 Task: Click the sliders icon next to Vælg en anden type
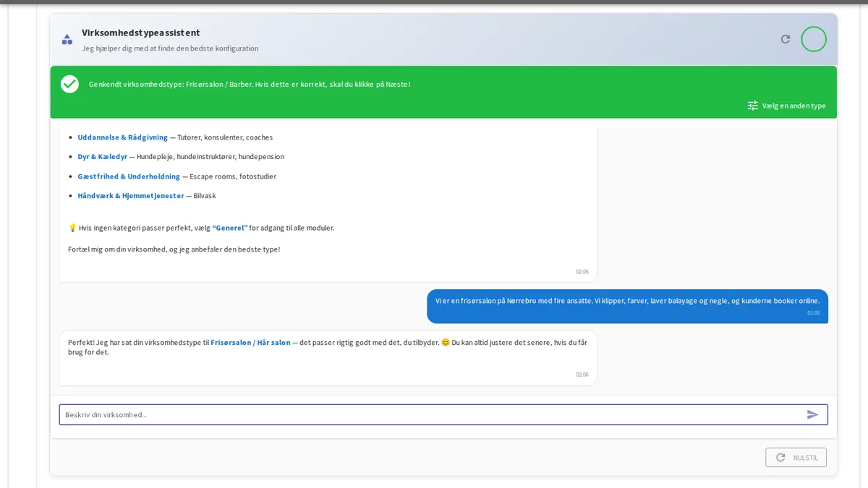click(x=753, y=106)
